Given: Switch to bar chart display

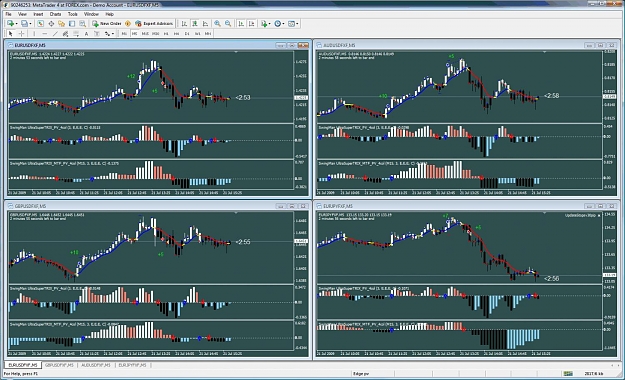Looking at the screenshot, I should (184, 24).
